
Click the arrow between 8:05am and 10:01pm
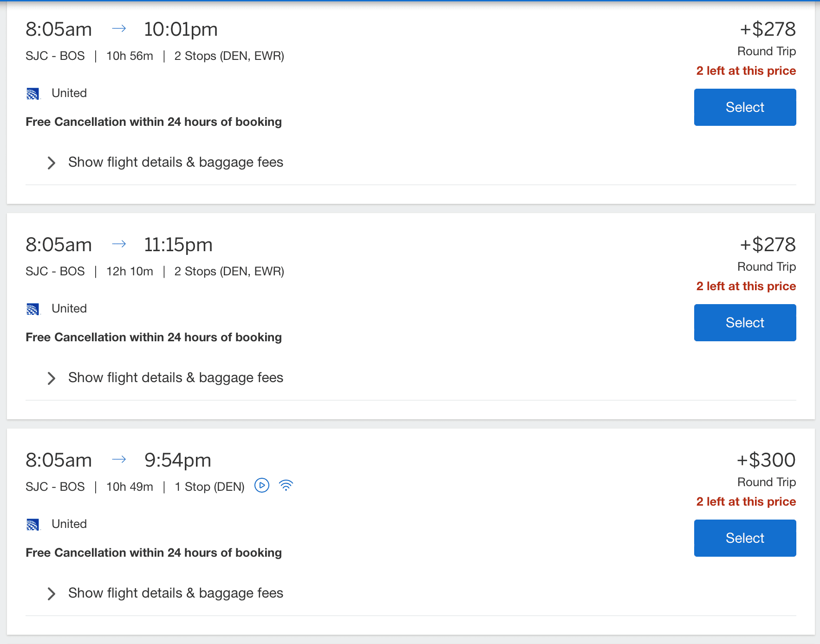[x=119, y=29]
